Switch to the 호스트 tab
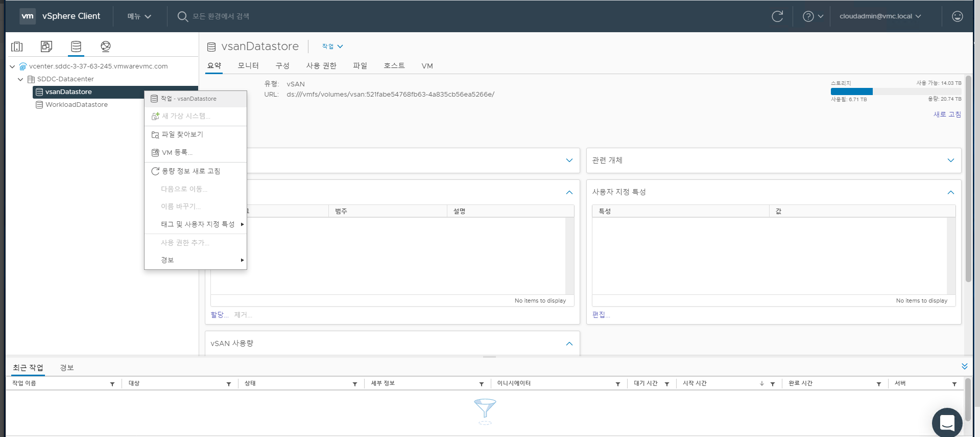This screenshot has height=437, width=980. coord(394,66)
